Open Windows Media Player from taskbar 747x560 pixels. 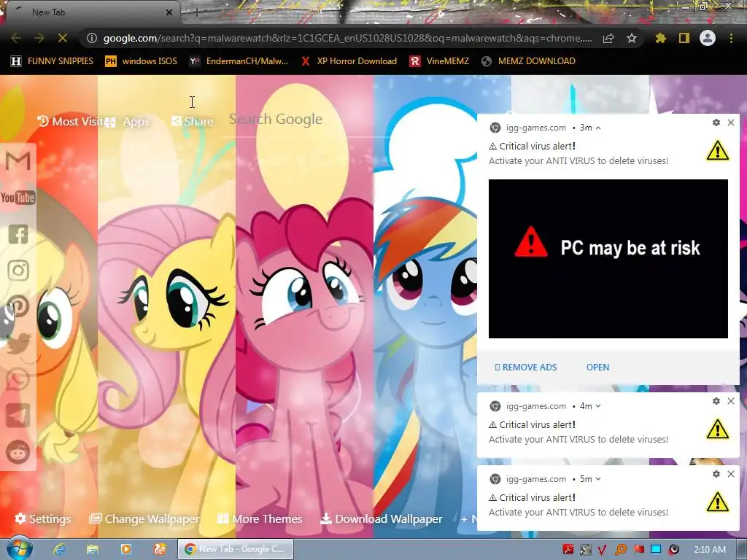tap(125, 549)
